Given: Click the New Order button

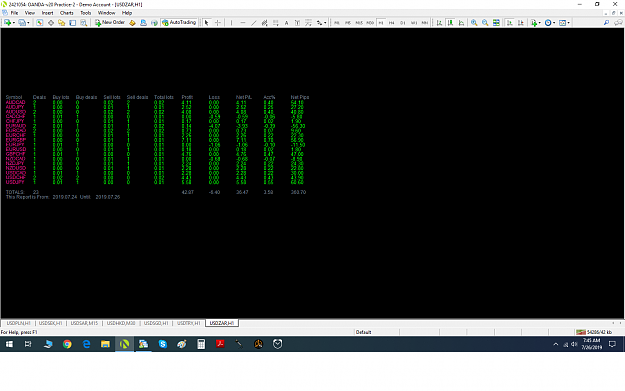Looking at the screenshot, I should (x=110, y=22).
